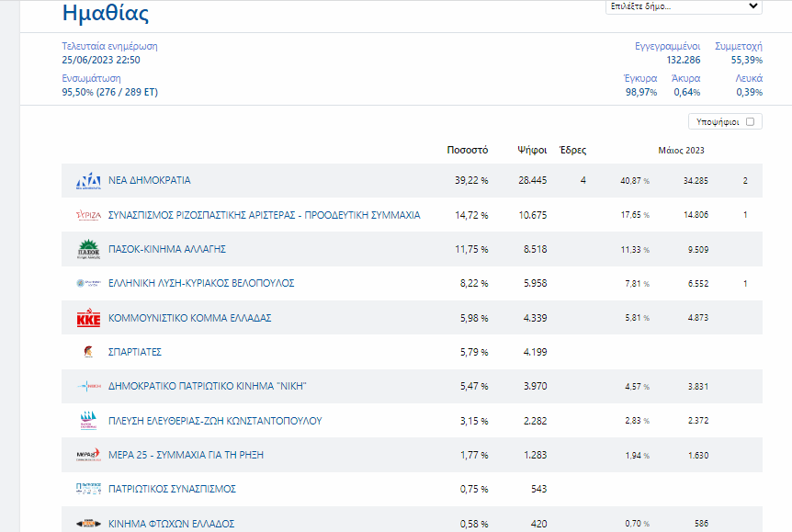Click ΝΙΚΗ vote count 3.970
Viewport: 792px width, 532px height.
pos(536,387)
